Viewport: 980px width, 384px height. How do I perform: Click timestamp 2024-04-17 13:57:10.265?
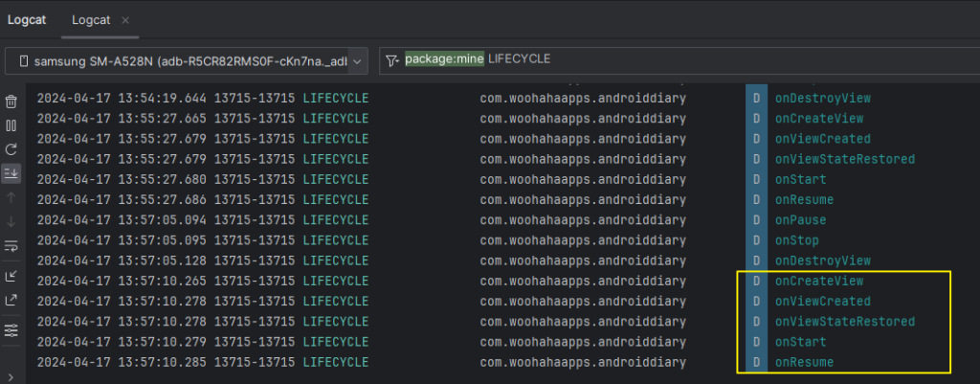122,281
